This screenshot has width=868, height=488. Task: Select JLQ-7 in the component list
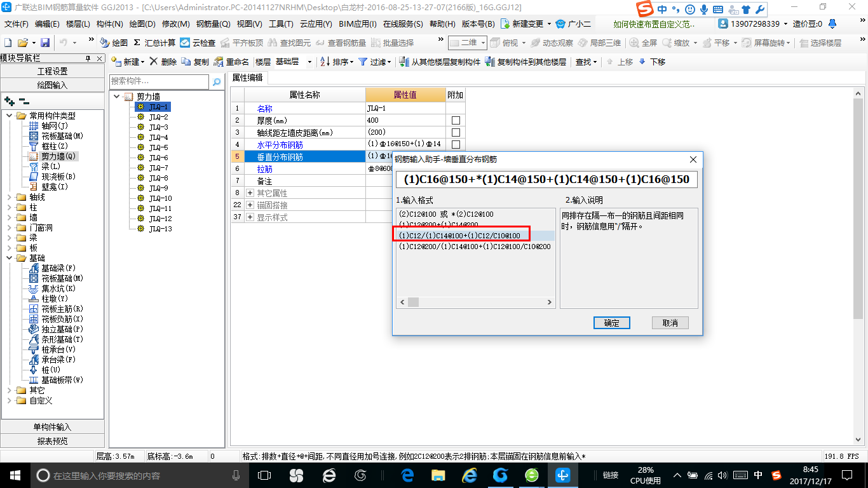(x=159, y=168)
